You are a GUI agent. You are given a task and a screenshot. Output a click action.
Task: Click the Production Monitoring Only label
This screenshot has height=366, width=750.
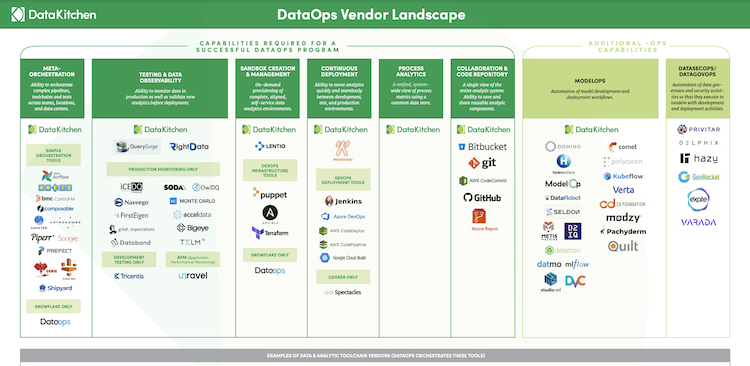click(163, 169)
